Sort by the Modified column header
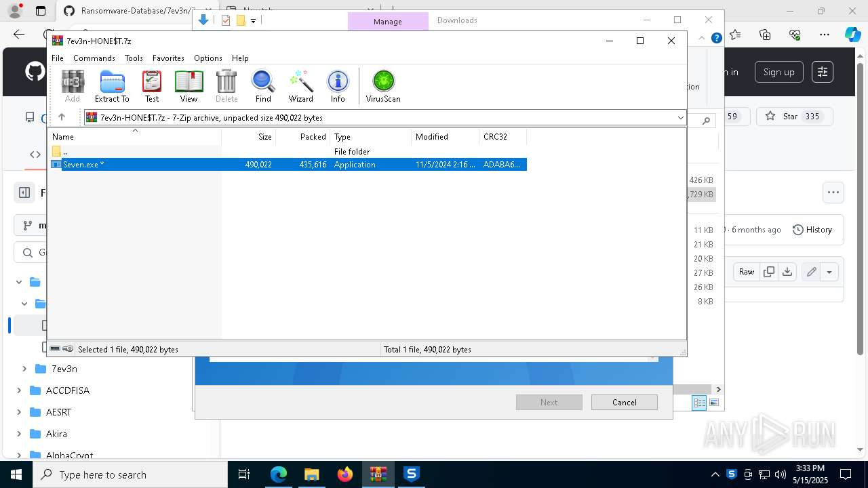This screenshot has height=488, width=868. tap(446, 137)
